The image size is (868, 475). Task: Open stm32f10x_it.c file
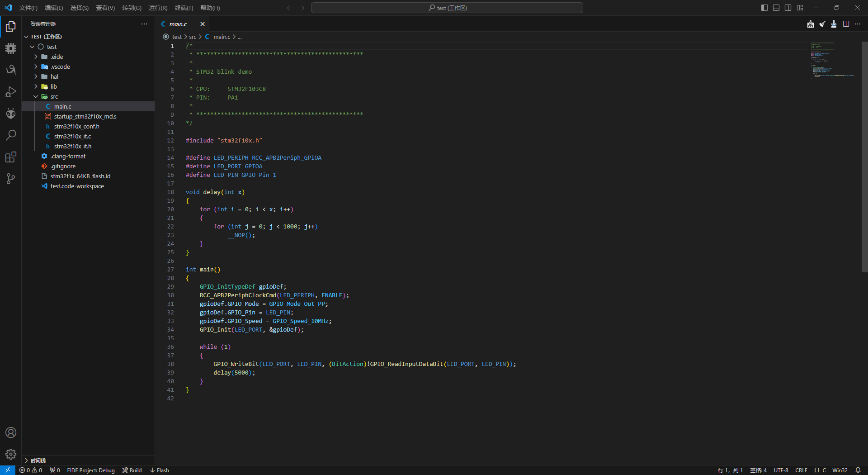coord(88,136)
